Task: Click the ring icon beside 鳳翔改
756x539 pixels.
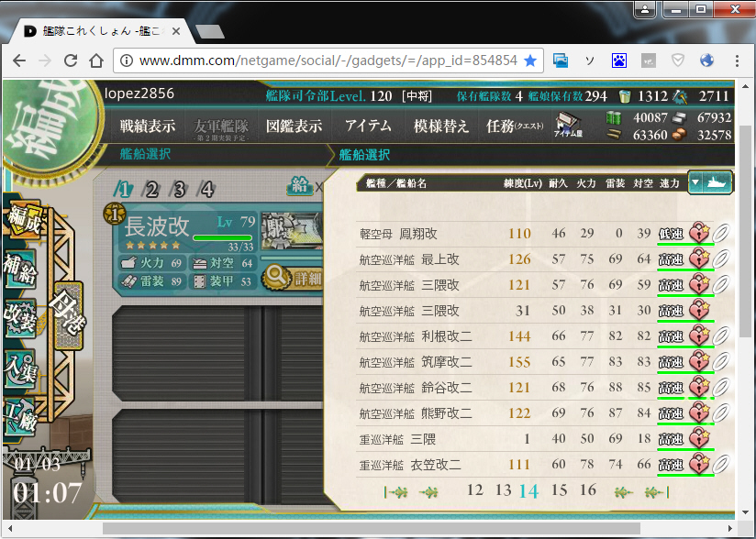Action: coord(721,233)
